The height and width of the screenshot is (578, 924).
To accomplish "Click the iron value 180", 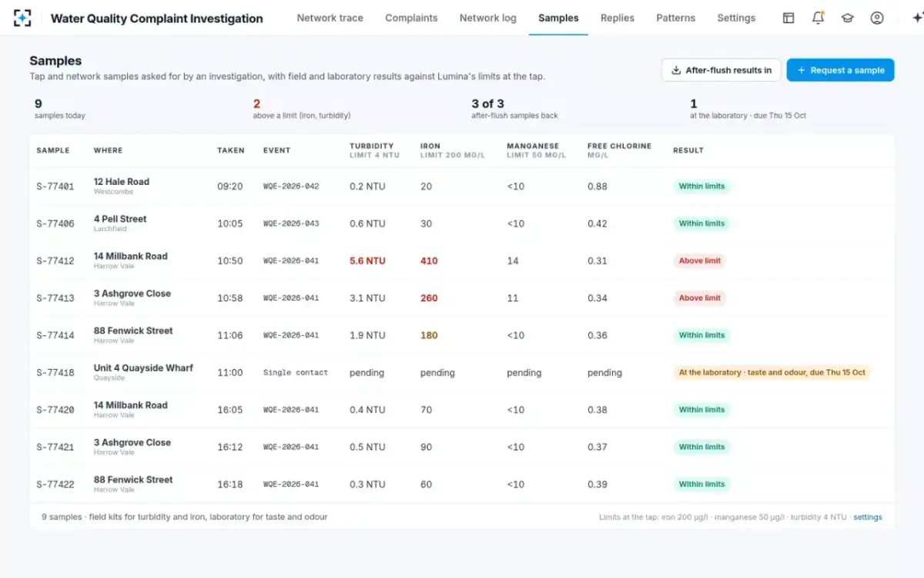I will (x=429, y=335).
